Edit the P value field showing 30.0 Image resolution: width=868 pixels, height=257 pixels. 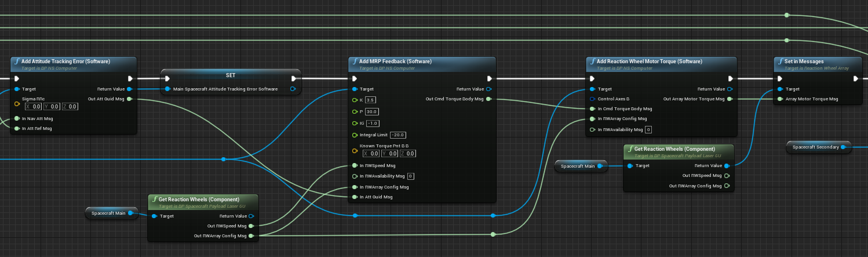point(372,111)
